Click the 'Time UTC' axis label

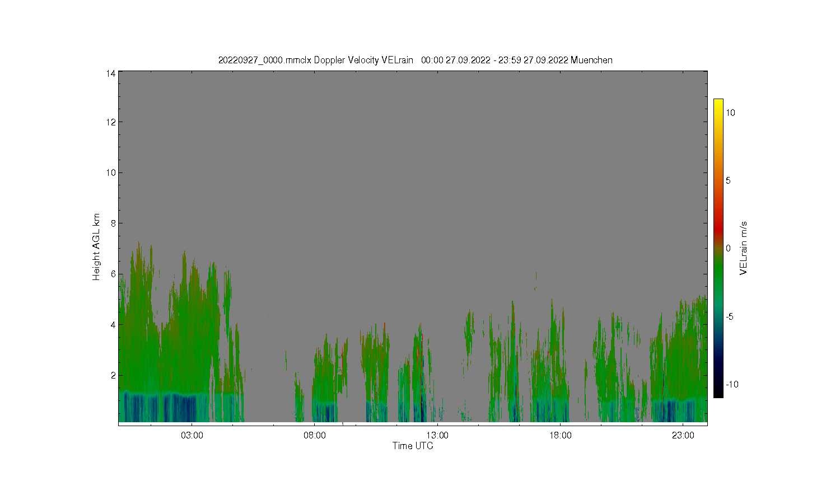413,446
